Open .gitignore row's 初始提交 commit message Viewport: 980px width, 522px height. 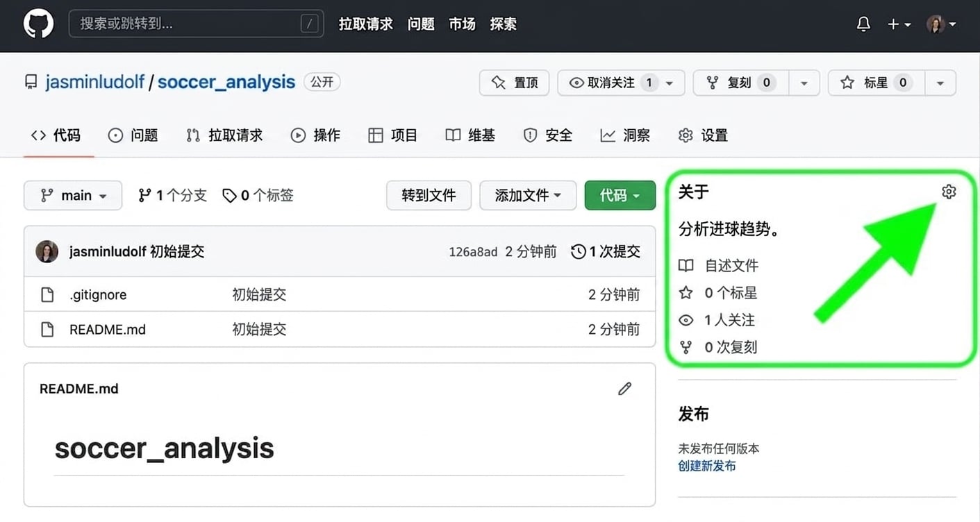pyautogui.click(x=259, y=295)
